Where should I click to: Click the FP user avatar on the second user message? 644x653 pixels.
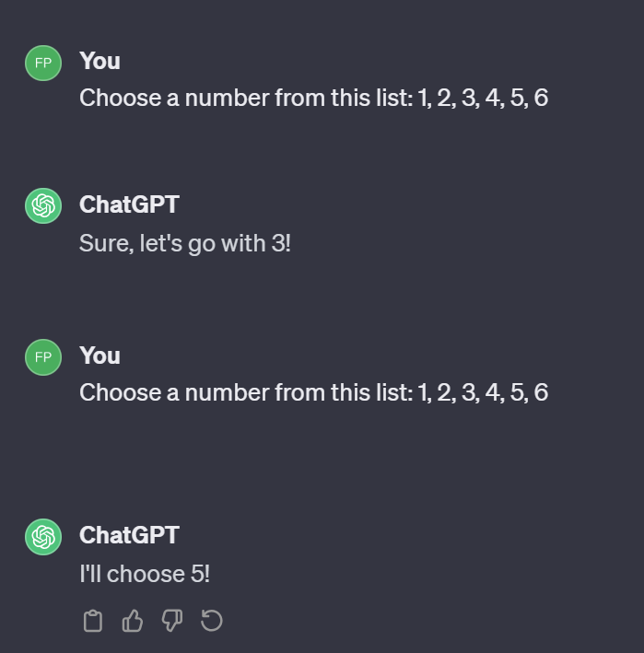43,357
